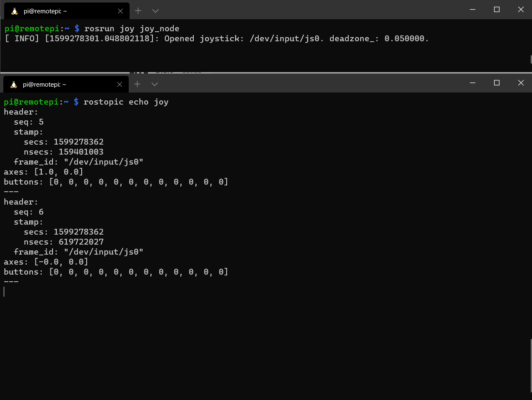Click the Linux penguin icon in bottom terminal tab

point(14,85)
